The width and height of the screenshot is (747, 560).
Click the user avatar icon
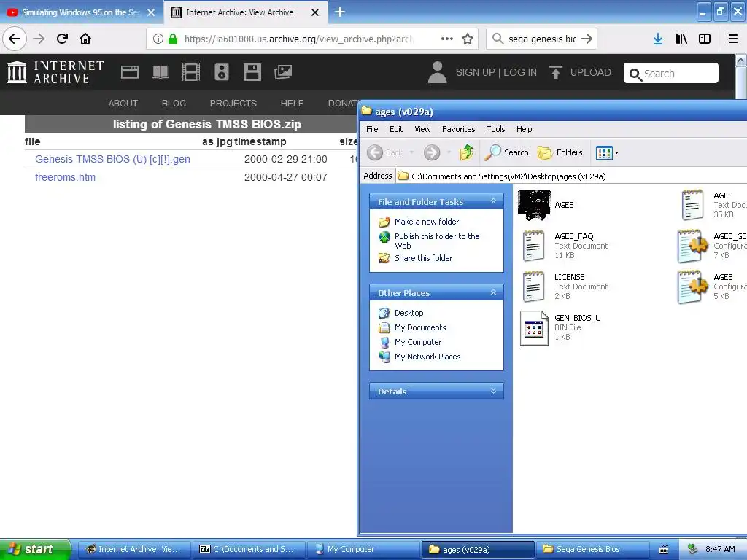click(438, 72)
